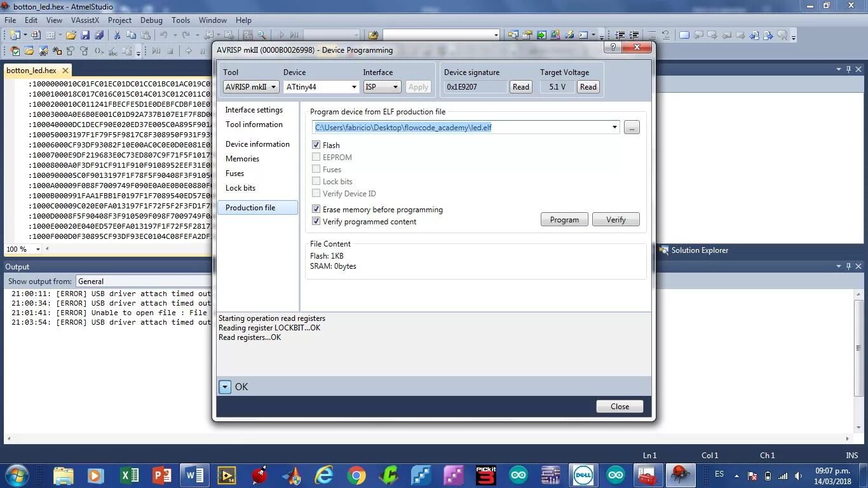The image size is (868, 488).
Task: Click the Open File folder icon
Action: tap(71, 35)
